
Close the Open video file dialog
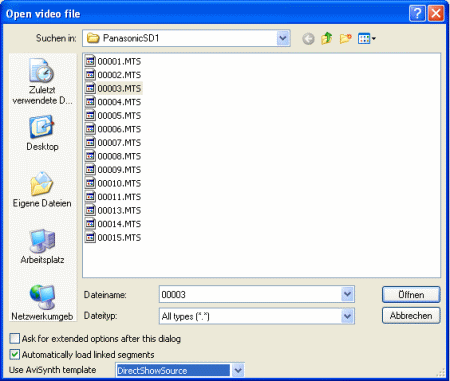[x=436, y=14]
